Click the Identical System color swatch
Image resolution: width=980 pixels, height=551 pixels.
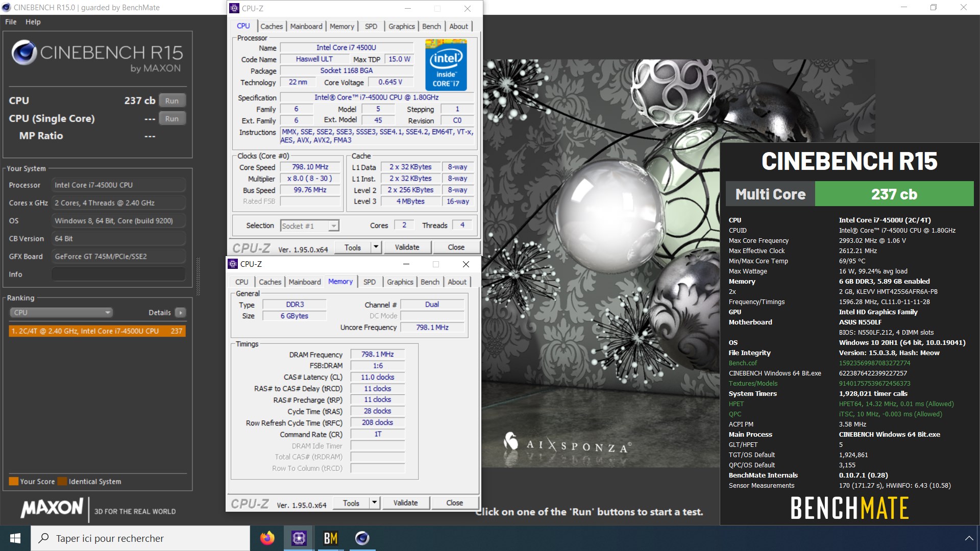point(62,481)
